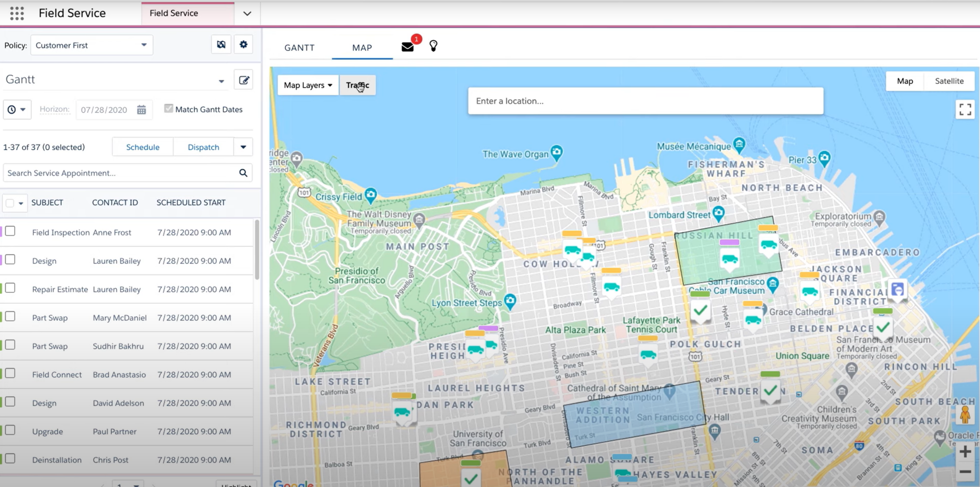
Task: Check the Field Inspection Anne Frost row
Action: (x=10, y=231)
